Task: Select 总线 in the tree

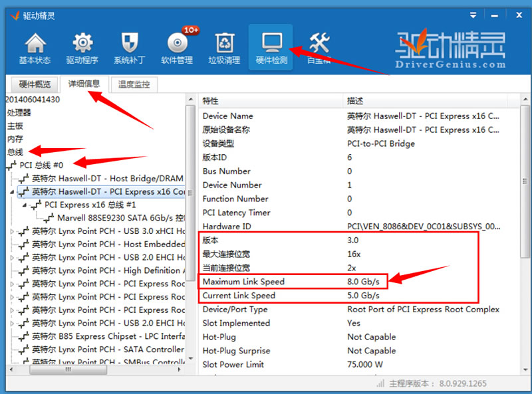Action: (x=15, y=152)
